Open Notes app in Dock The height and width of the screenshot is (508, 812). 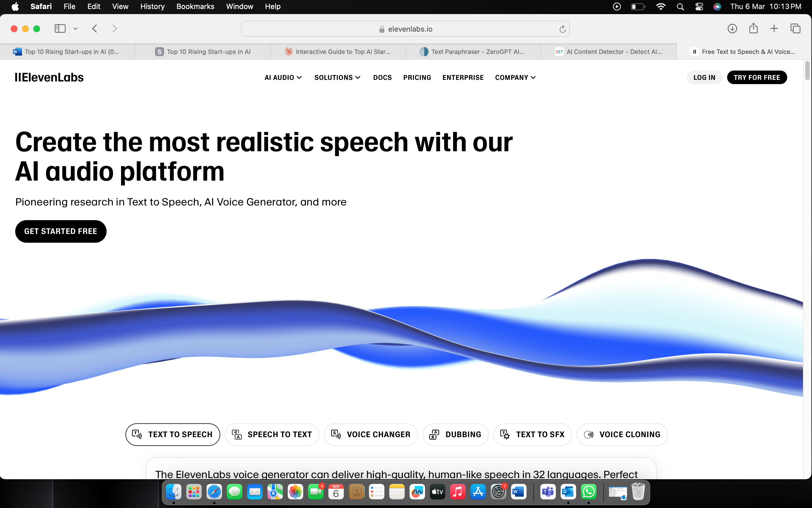tap(397, 492)
